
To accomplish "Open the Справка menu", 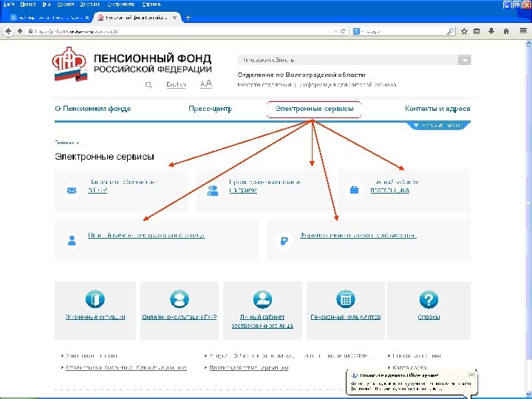I will (151, 4).
